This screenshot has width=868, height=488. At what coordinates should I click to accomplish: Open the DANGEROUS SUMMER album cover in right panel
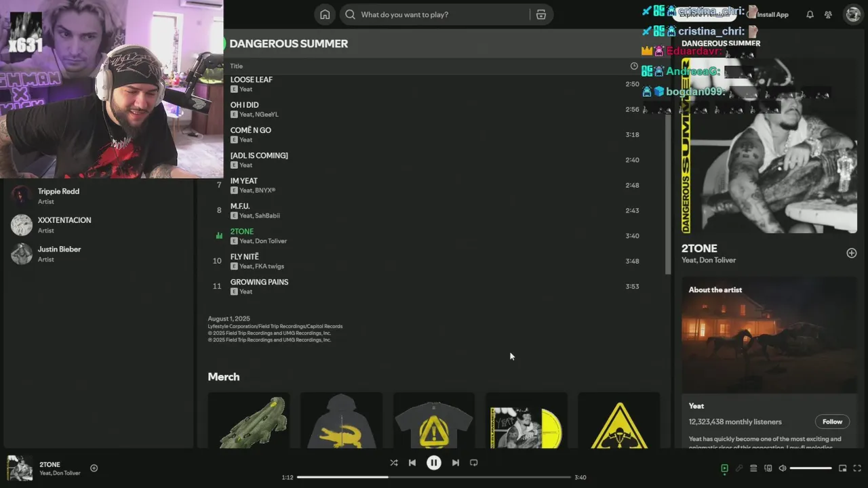(769, 146)
